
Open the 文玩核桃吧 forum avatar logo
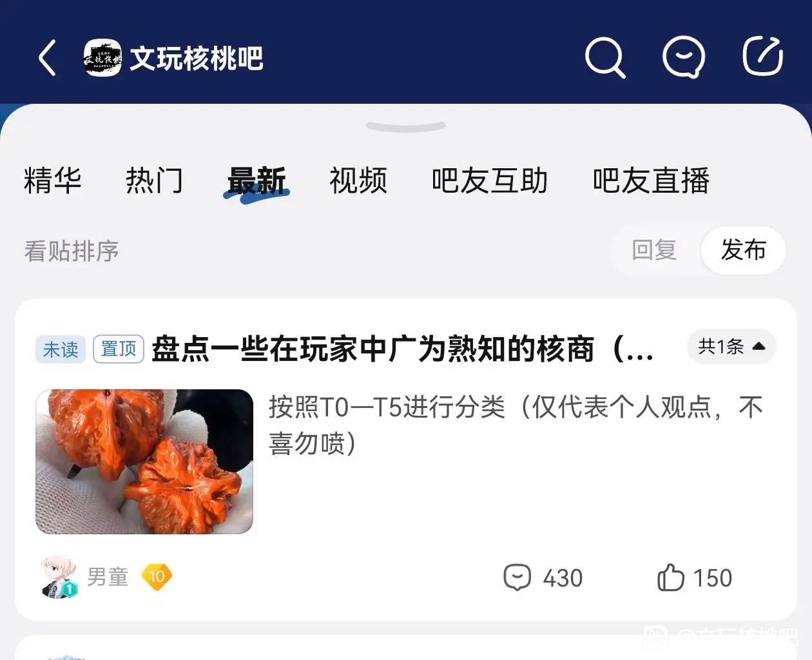pos(102,58)
